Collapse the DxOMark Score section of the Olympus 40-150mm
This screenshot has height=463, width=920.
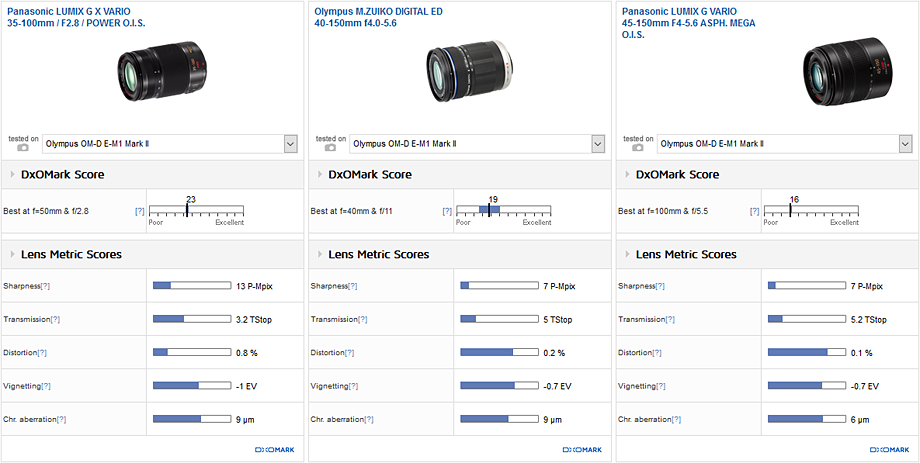pos(320,174)
